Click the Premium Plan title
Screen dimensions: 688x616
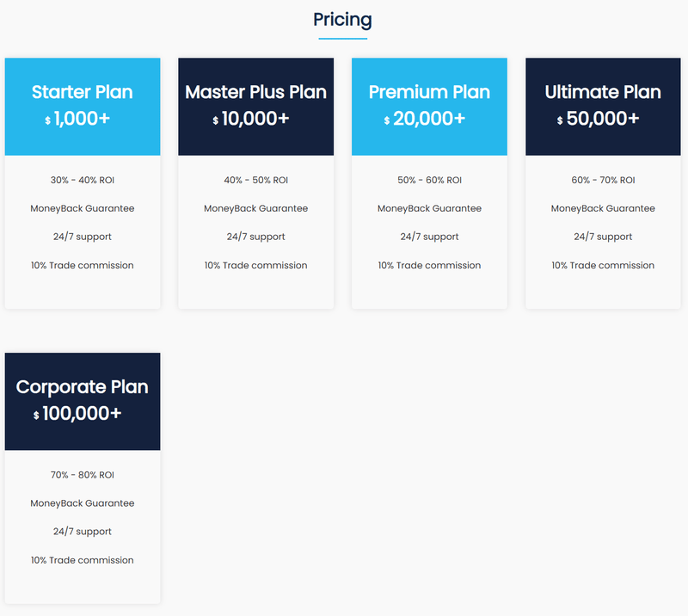429,92
